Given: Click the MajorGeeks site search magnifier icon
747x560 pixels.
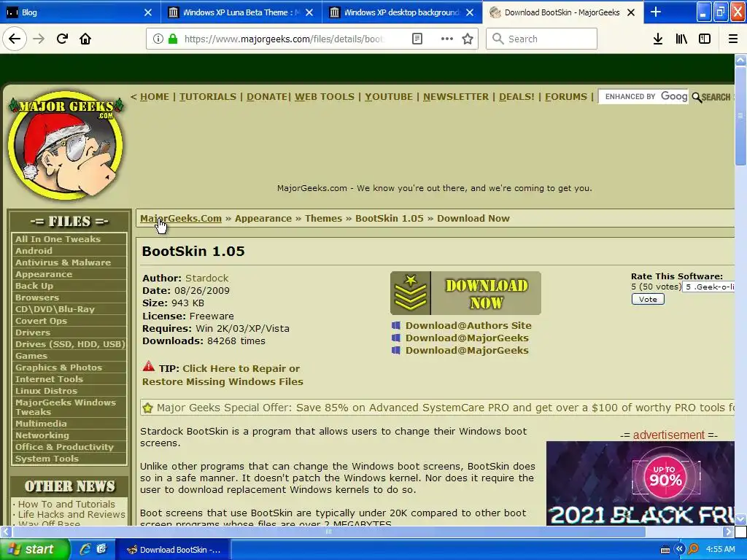Looking at the screenshot, I should point(697,97).
